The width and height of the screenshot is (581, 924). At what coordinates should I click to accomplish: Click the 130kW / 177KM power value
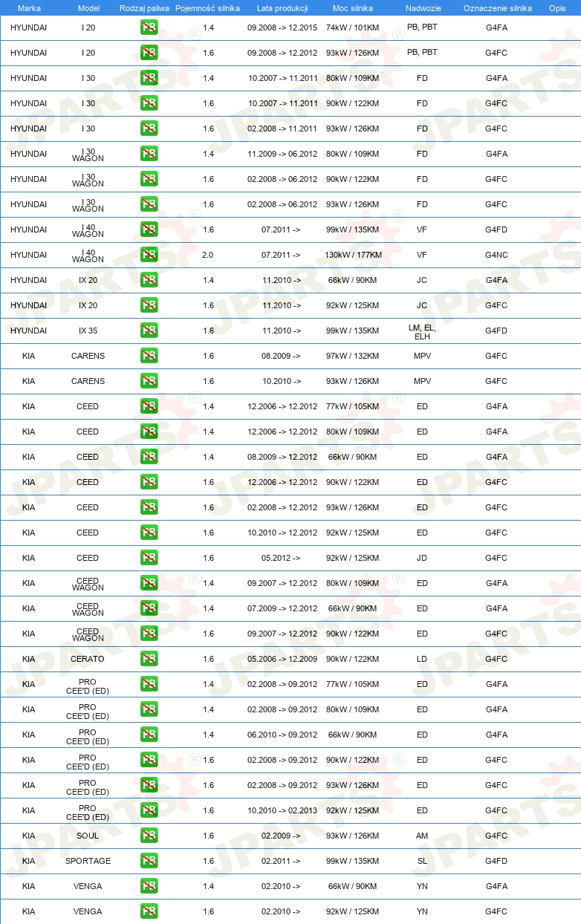353,255
